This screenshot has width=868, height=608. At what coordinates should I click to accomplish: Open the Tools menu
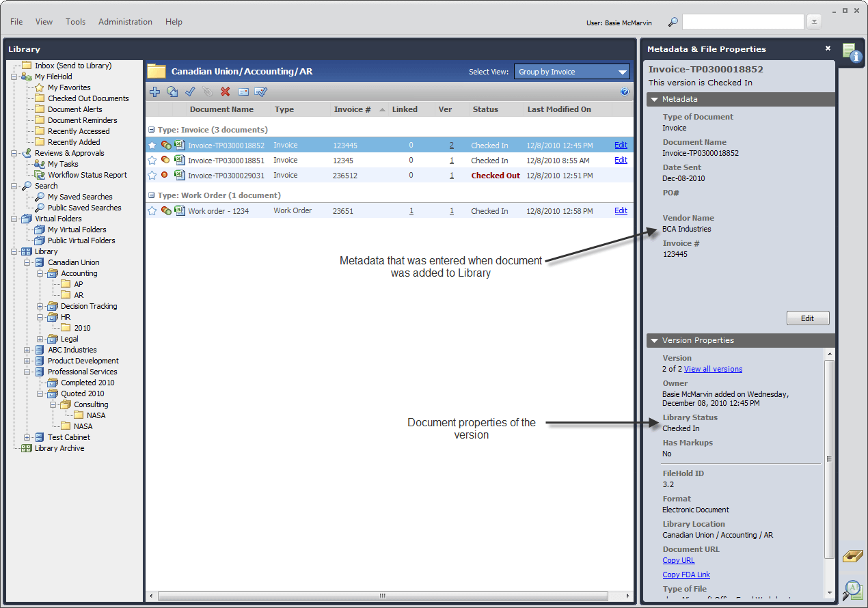click(75, 22)
